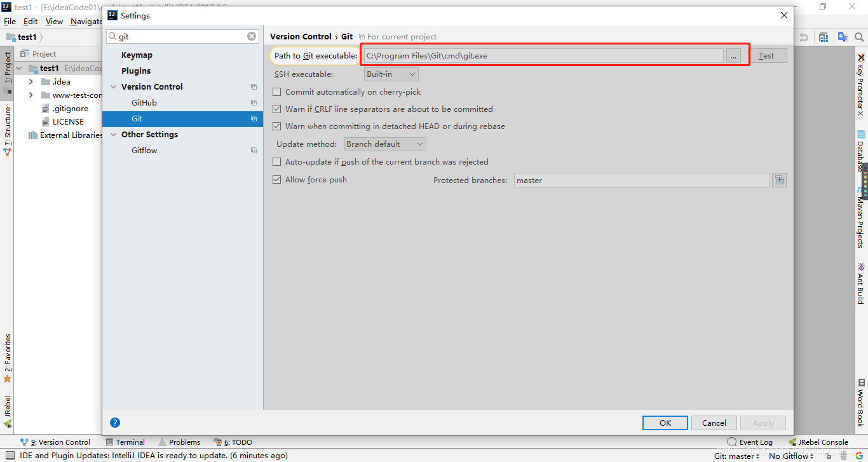Open Git executable browse dialog

point(733,56)
